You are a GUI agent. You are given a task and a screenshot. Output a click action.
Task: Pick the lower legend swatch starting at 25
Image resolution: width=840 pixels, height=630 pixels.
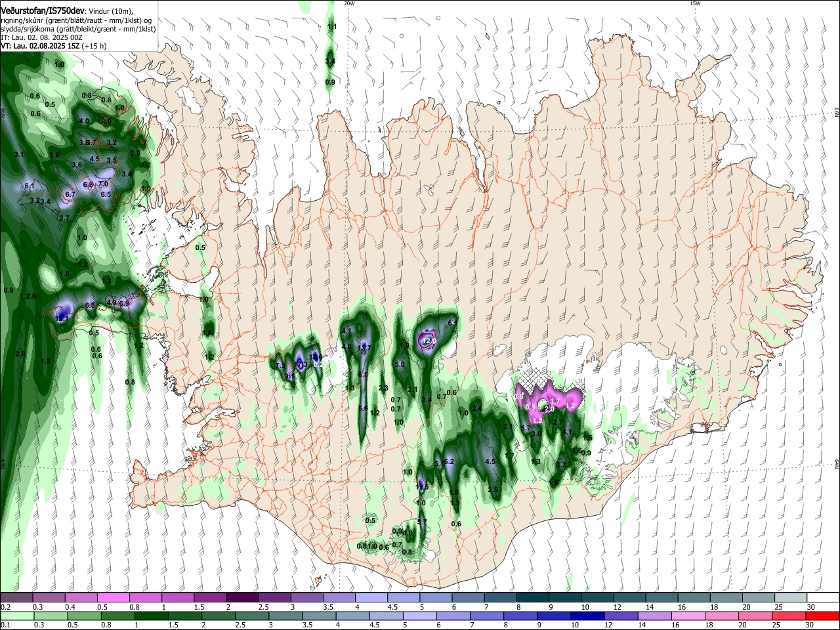coord(789,616)
